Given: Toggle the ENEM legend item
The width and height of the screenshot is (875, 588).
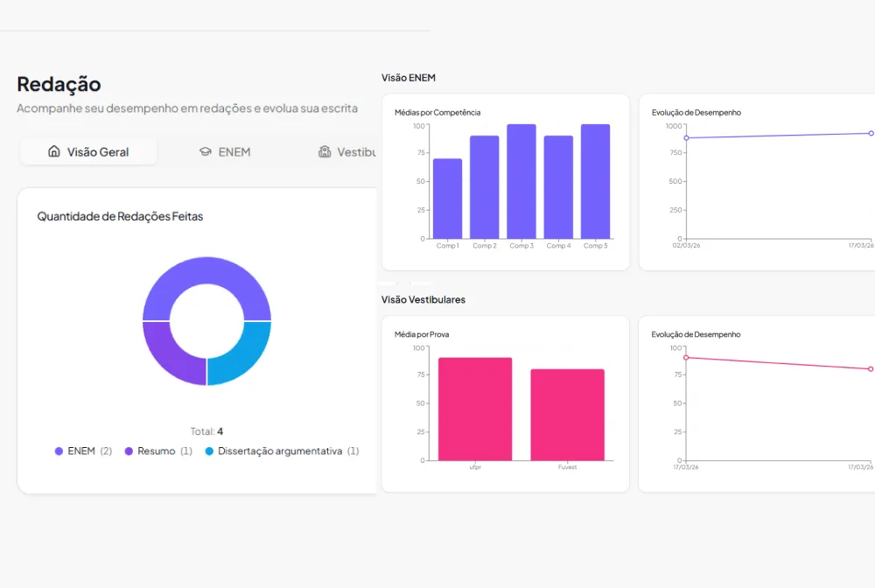Looking at the screenshot, I should point(83,451).
